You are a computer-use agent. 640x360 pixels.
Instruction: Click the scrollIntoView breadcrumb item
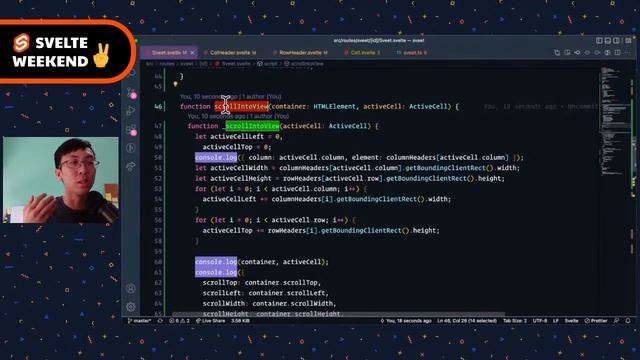click(304, 64)
